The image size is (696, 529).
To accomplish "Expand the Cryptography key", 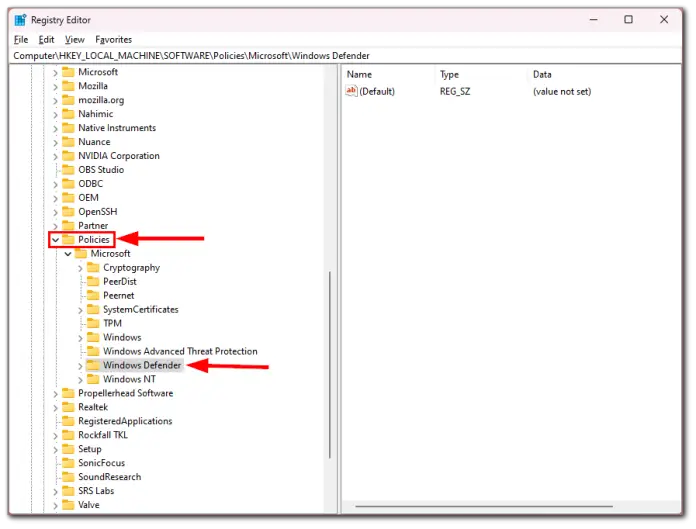I will pyautogui.click(x=80, y=268).
